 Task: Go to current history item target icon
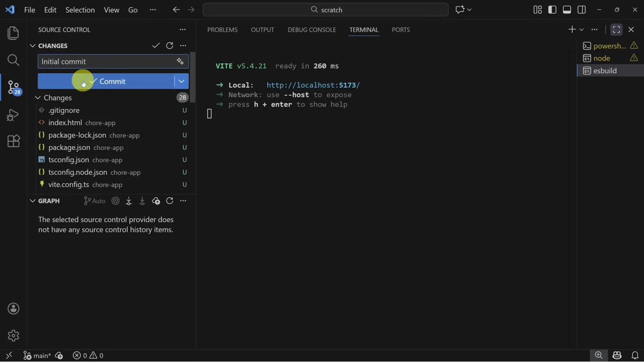point(116,201)
